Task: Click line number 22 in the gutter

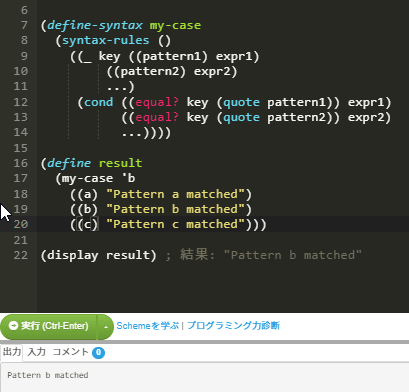Action: coord(21,255)
